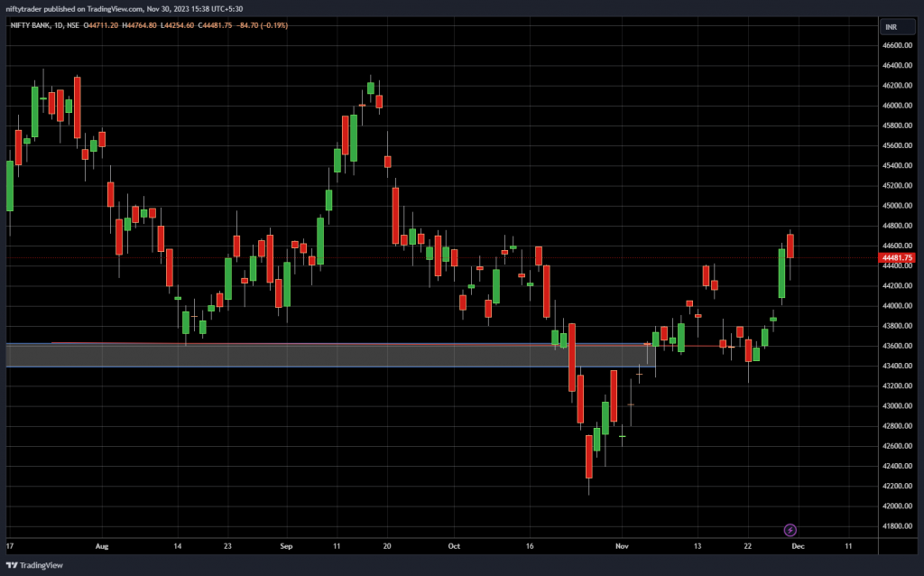
Task: Open the INR currency selector
Action: [x=897, y=27]
